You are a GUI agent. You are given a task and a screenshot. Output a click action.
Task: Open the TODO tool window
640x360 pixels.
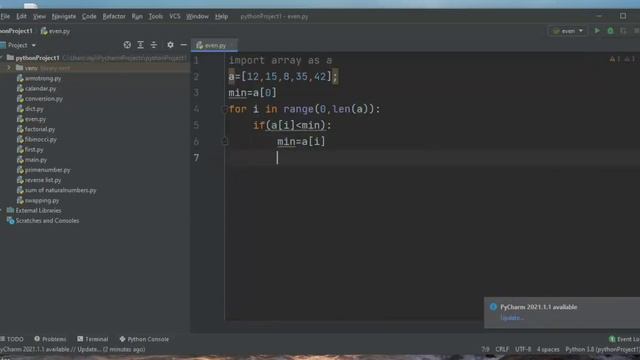point(12,339)
